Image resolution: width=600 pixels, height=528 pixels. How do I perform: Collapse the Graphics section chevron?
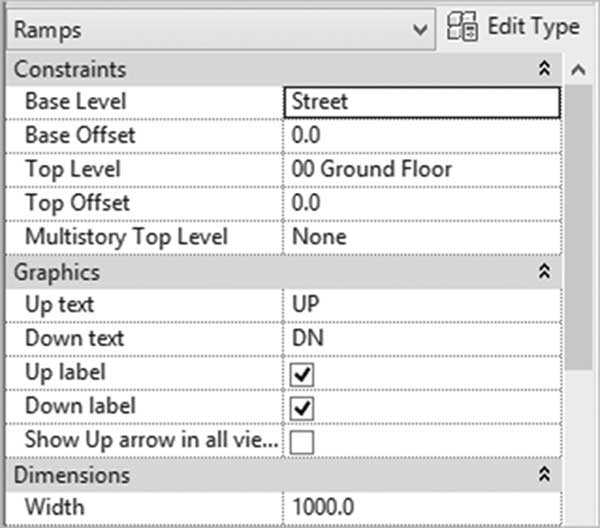tap(545, 272)
